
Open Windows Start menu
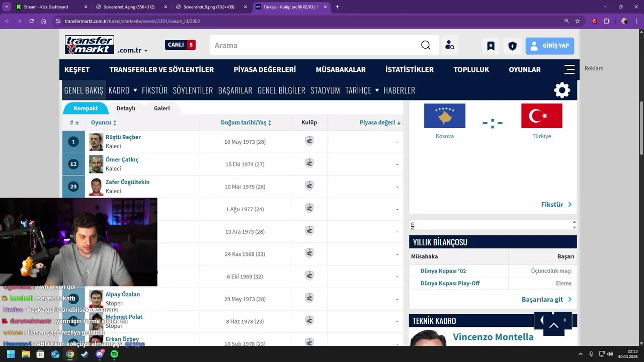click(11, 354)
